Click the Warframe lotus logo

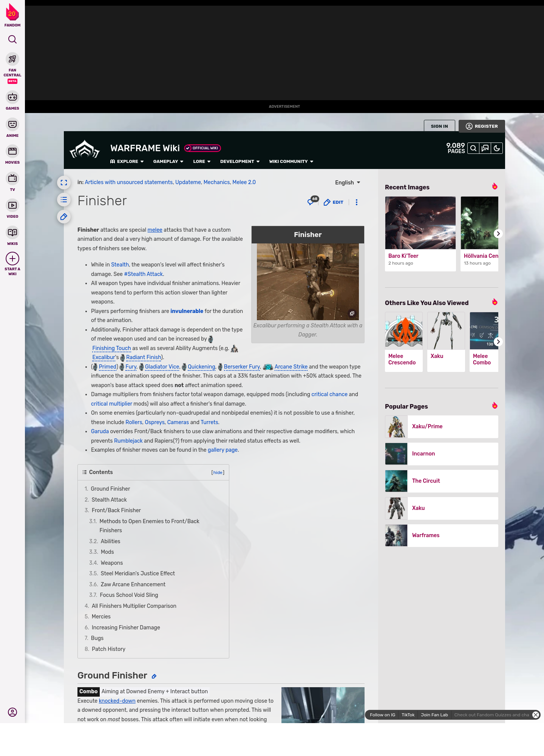coord(85,150)
